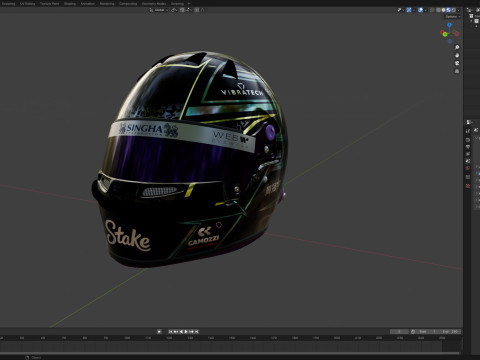Screen dimensions: 480x360
Task: Switch to the Sculpting workspace tab
Action: pyautogui.click(x=9, y=4)
